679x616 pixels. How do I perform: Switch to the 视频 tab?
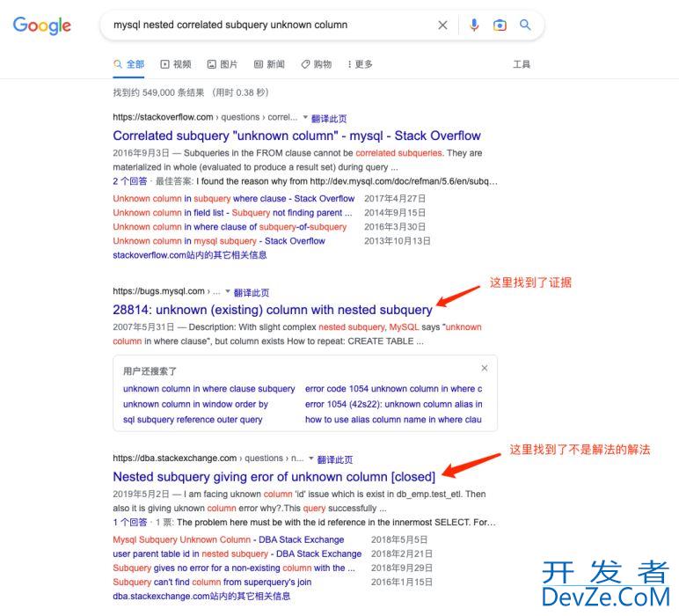(x=176, y=64)
